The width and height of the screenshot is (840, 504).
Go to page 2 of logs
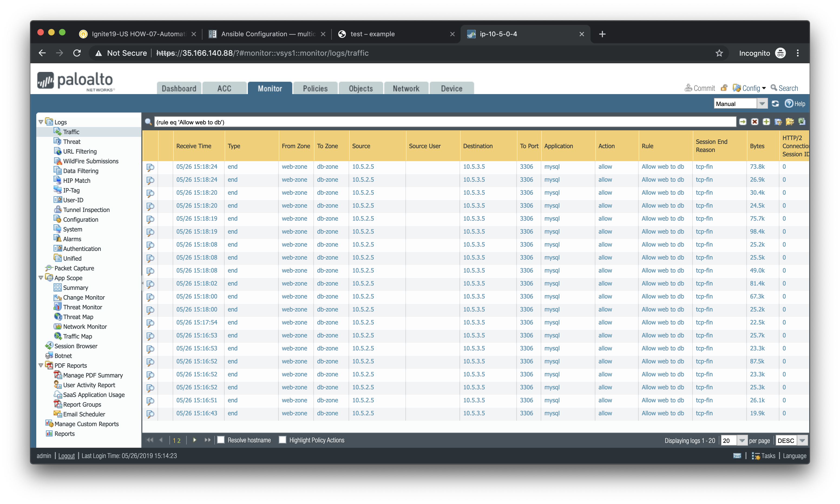(x=179, y=440)
